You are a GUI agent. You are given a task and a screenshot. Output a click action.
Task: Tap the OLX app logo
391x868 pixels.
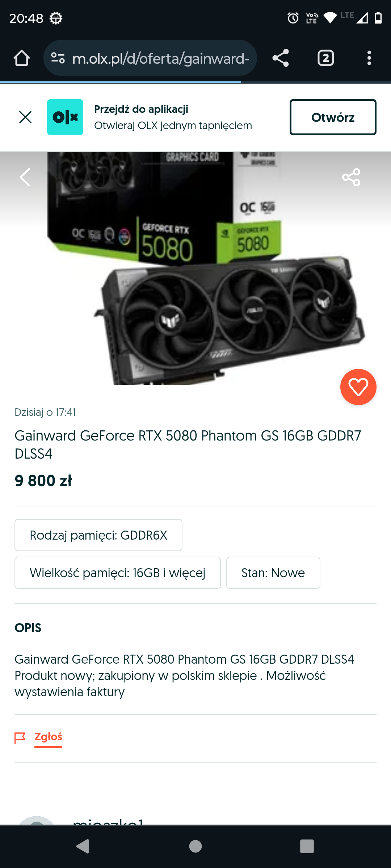[65, 117]
